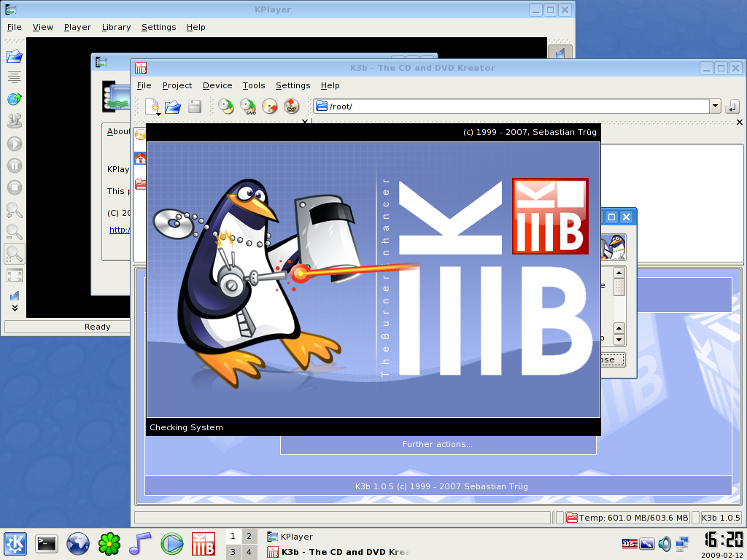Launch K3b from panel icon

point(203,544)
